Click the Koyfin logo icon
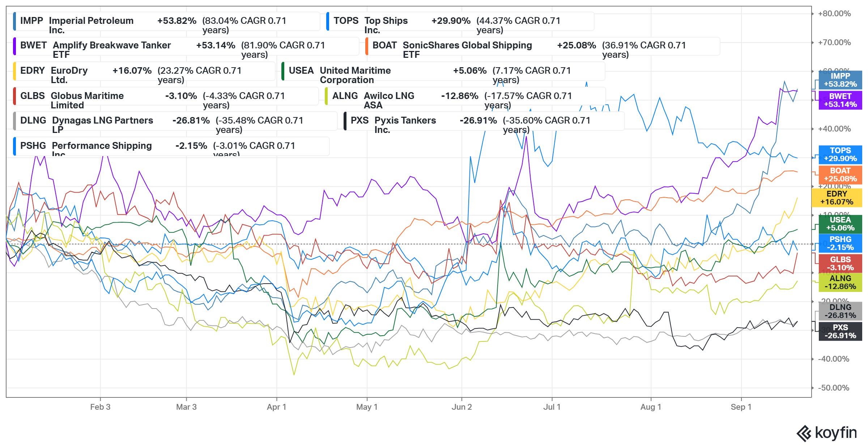The width and height of the screenshot is (868, 448). (804, 433)
